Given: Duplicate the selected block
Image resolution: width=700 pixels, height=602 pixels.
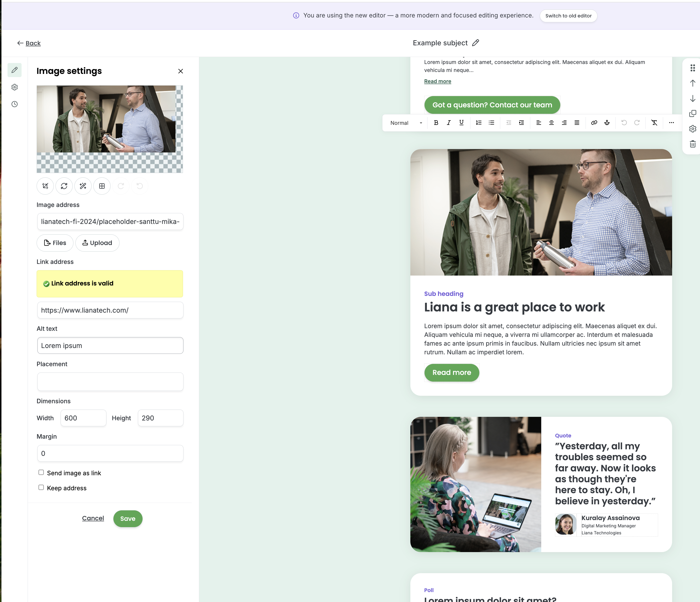Looking at the screenshot, I should pyautogui.click(x=692, y=113).
